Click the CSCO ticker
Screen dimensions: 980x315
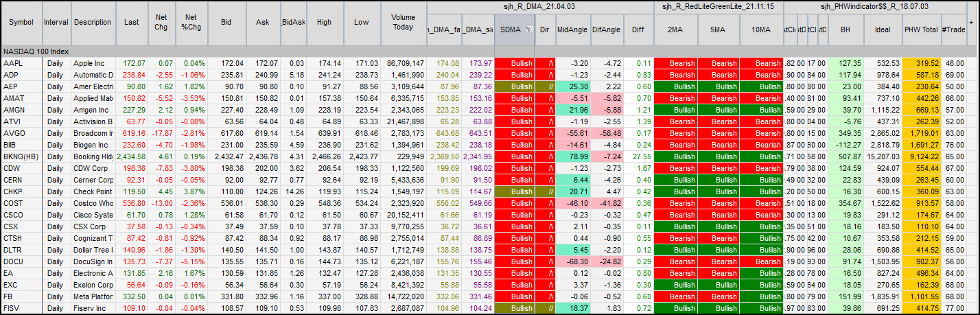tap(15, 215)
